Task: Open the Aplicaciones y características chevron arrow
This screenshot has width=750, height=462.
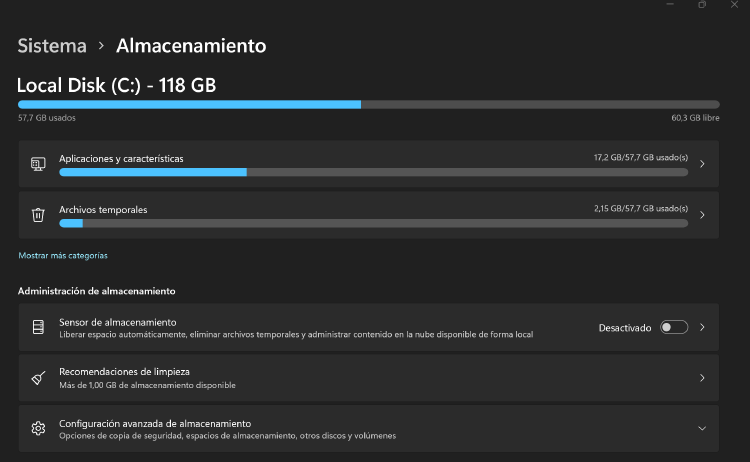Action: click(x=702, y=164)
